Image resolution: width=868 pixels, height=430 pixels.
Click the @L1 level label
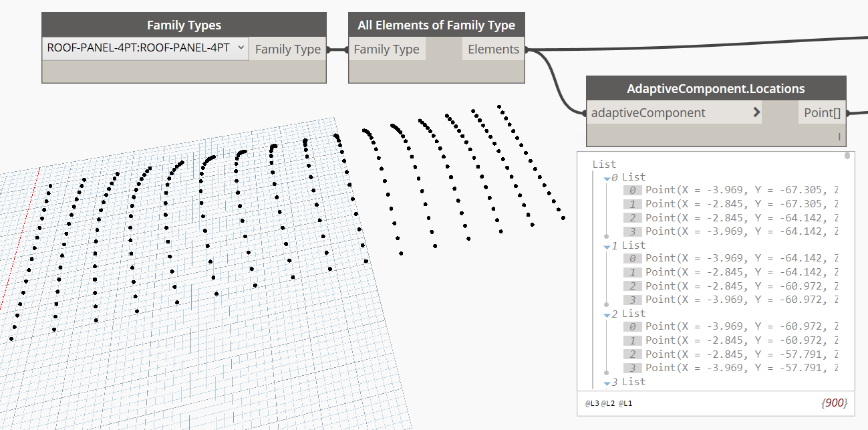(x=625, y=403)
